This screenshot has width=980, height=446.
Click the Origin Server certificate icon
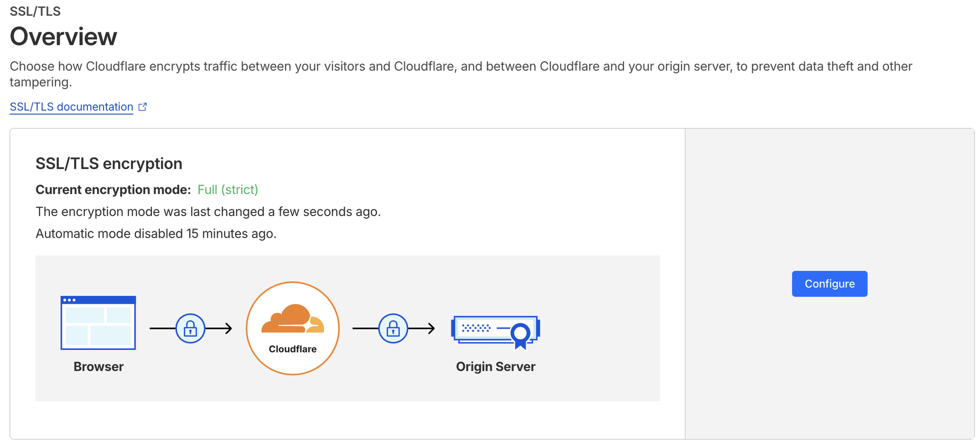[495, 331]
